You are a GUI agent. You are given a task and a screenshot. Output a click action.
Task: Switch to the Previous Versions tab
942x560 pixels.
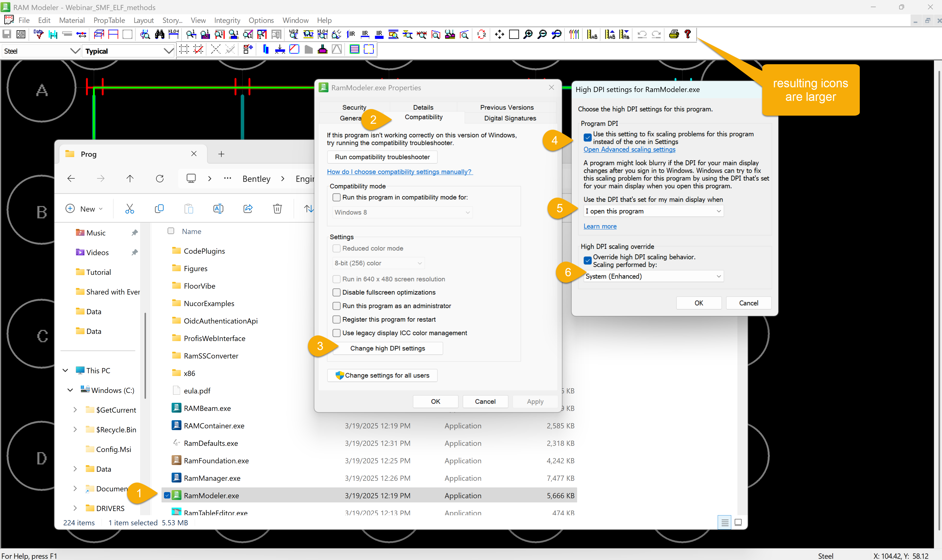click(507, 107)
